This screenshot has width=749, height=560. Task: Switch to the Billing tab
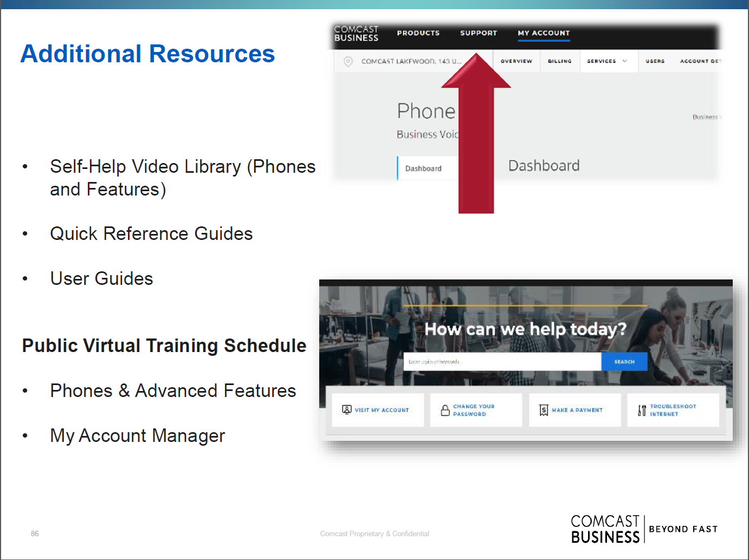point(560,61)
